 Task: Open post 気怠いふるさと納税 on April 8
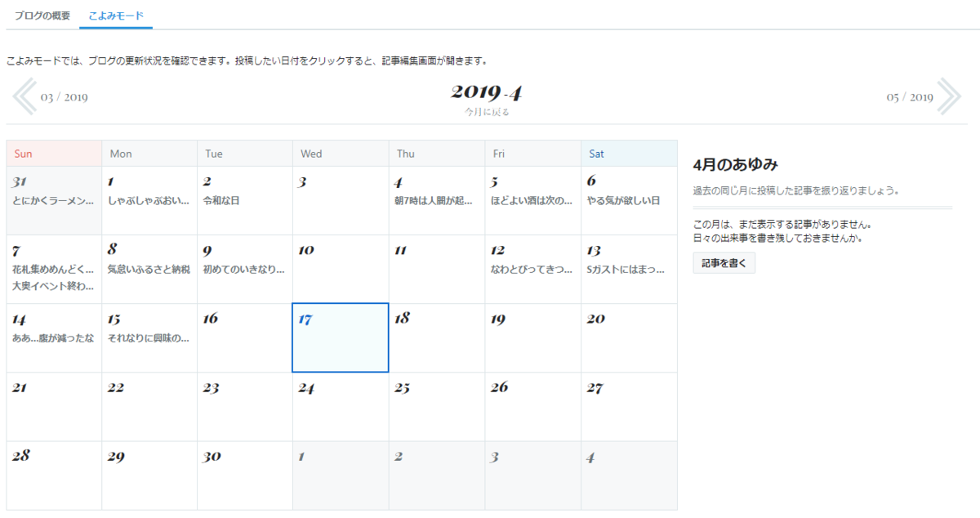pos(149,269)
